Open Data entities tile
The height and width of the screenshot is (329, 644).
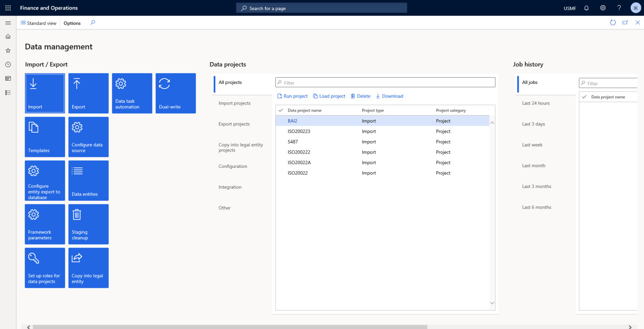pyautogui.click(x=88, y=180)
